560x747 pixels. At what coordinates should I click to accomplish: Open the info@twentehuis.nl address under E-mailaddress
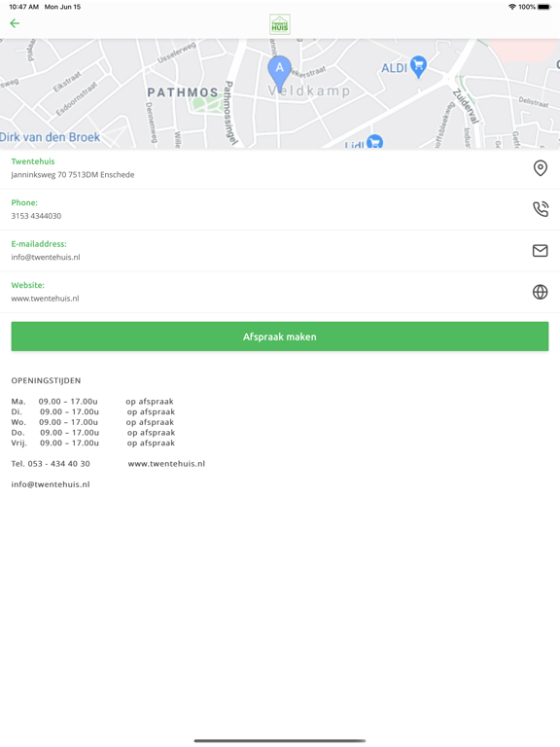pos(46,257)
